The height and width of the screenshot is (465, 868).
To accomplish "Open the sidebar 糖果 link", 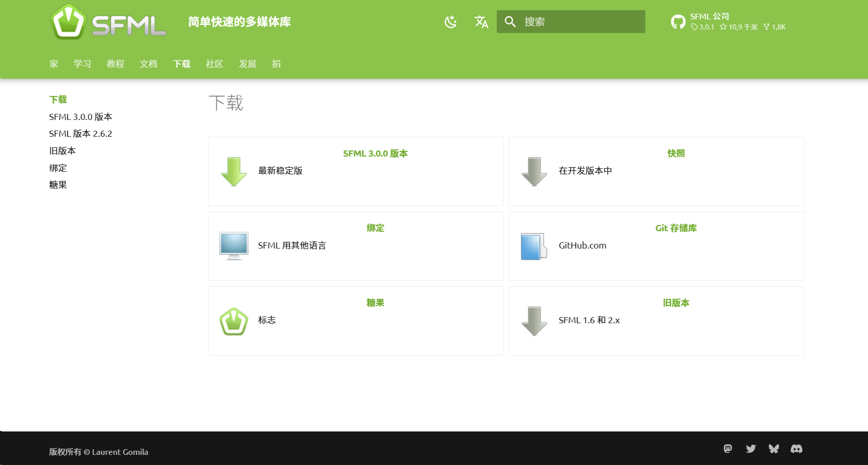I will click(58, 185).
